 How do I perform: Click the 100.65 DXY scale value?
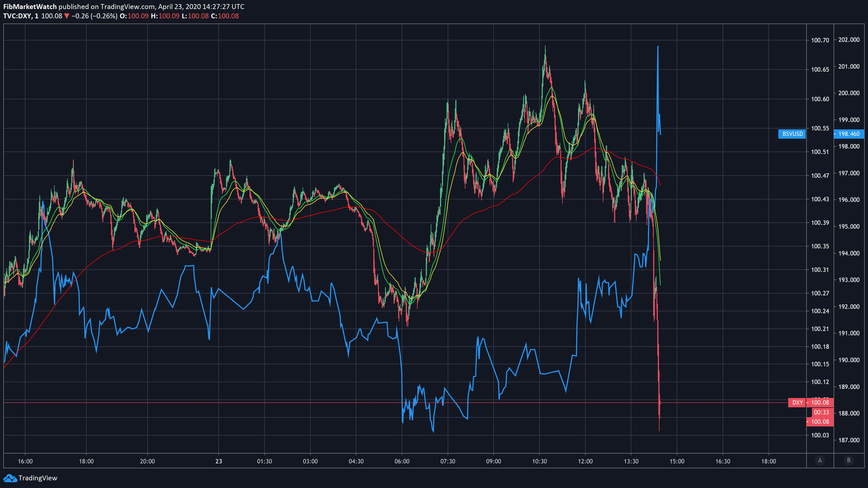tap(820, 69)
